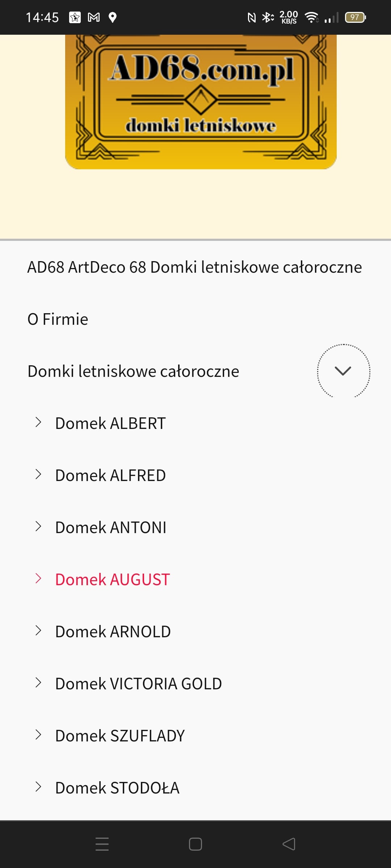Choose Domek ANTONI submenu item

pos(110,528)
